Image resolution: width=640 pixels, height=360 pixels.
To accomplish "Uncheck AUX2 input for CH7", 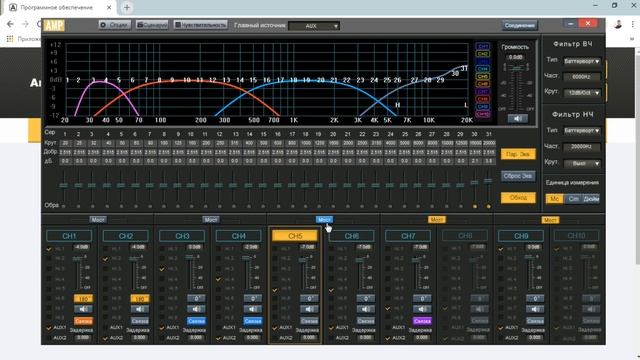I will 388,338.
